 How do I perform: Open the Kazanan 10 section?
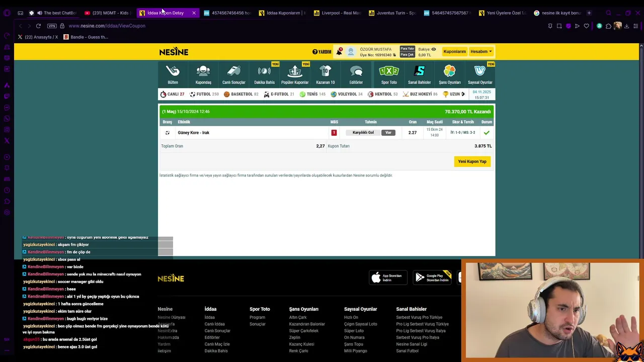(326, 74)
